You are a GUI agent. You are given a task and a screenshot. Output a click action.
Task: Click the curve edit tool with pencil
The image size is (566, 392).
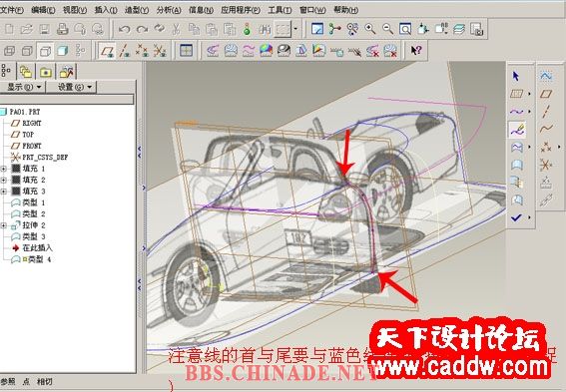tap(518, 130)
